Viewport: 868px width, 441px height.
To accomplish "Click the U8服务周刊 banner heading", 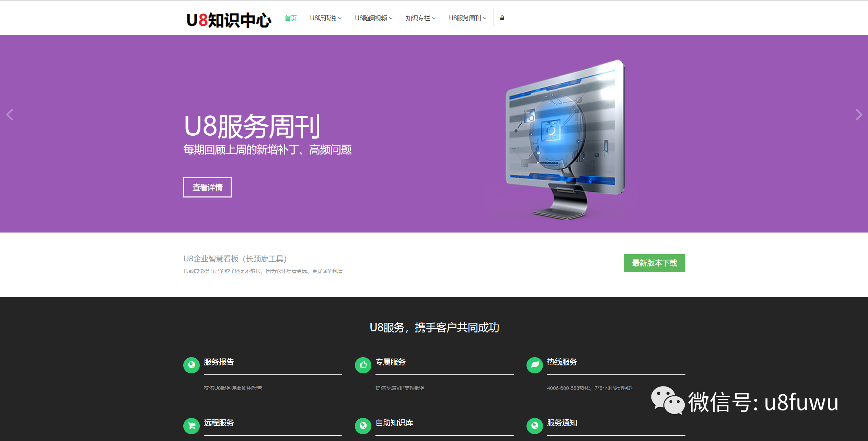I will coord(252,126).
